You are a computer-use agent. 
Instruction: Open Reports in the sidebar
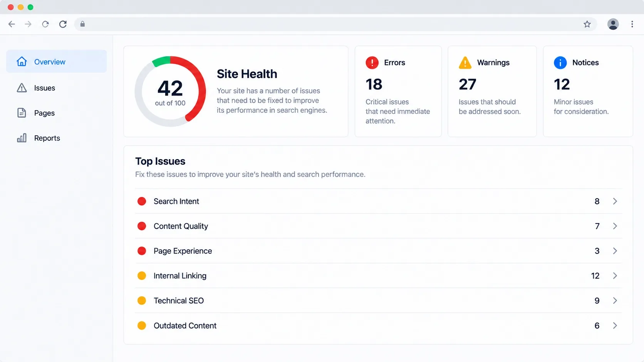coord(57,138)
